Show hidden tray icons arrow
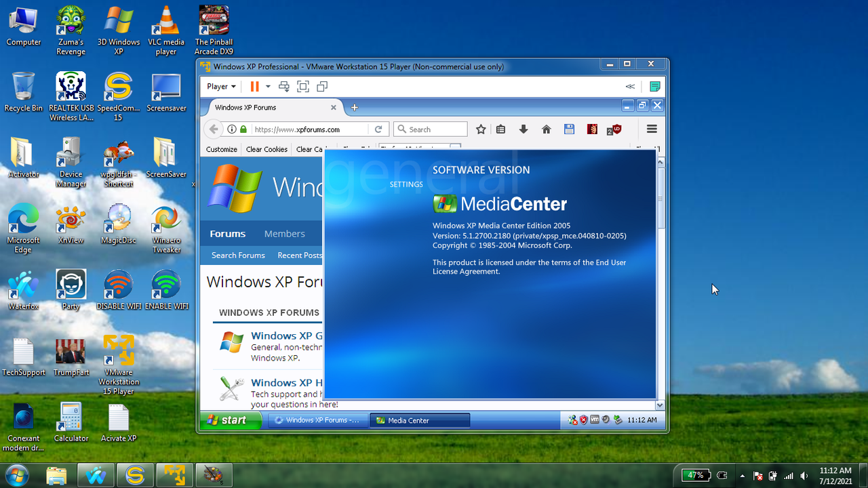Viewport: 868px width, 488px height. (742, 476)
